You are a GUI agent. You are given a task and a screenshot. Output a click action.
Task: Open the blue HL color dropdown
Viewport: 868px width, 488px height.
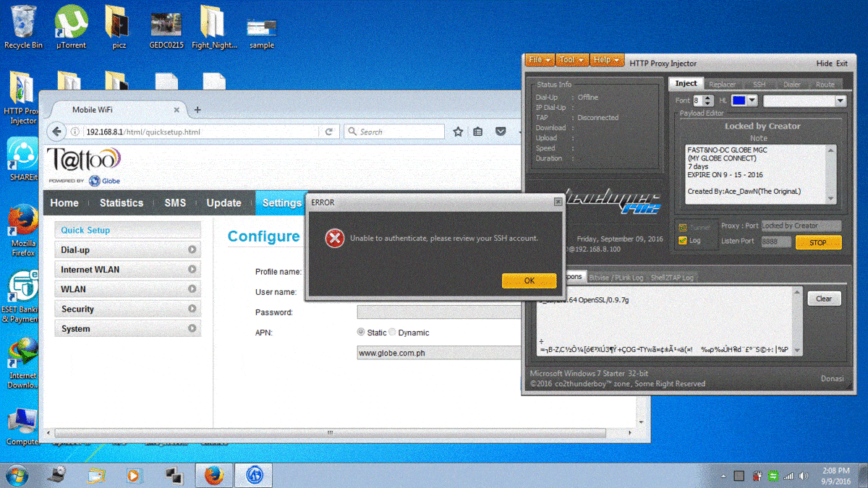[x=744, y=100]
